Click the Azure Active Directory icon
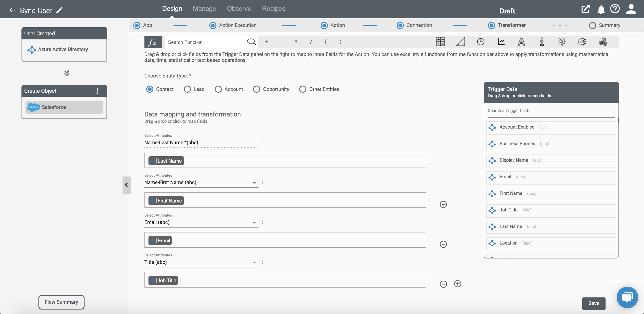This screenshot has width=644, height=314. coord(32,49)
